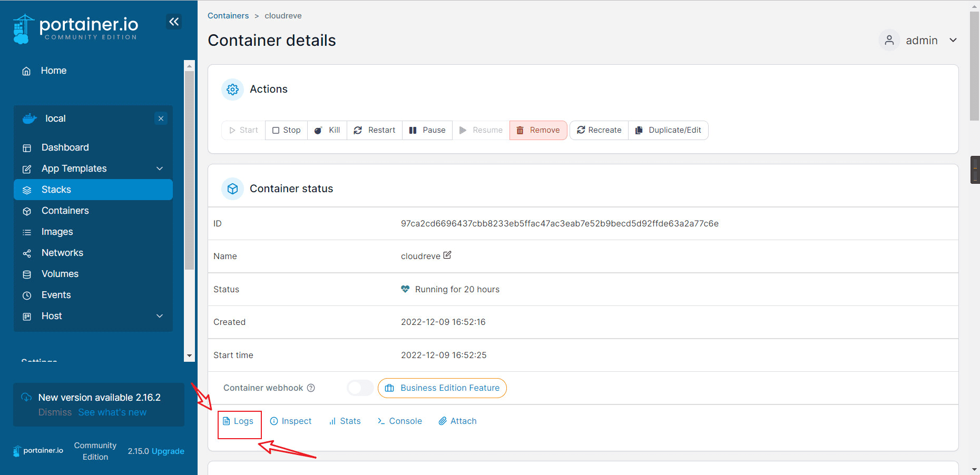This screenshot has height=475, width=980.
Task: Open the container Console
Action: click(x=400, y=421)
